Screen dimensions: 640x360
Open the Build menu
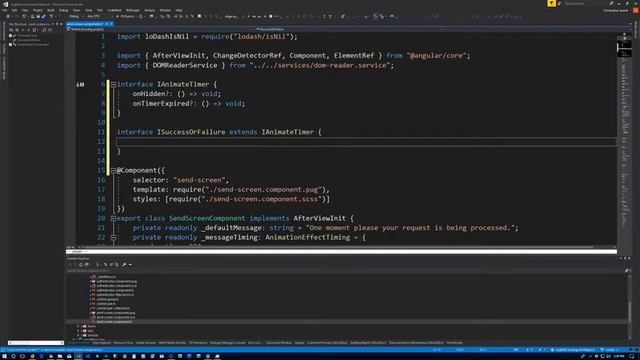point(51,10)
